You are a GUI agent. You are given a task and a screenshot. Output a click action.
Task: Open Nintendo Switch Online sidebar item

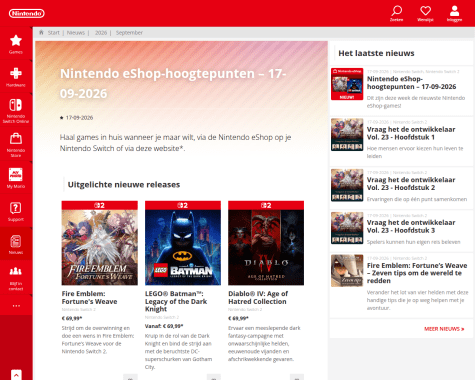[16, 110]
